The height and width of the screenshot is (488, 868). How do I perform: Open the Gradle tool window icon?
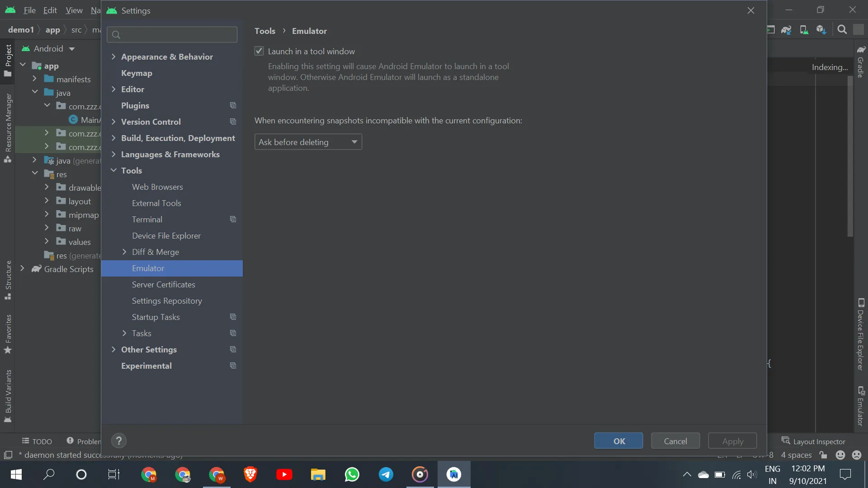tap(861, 61)
